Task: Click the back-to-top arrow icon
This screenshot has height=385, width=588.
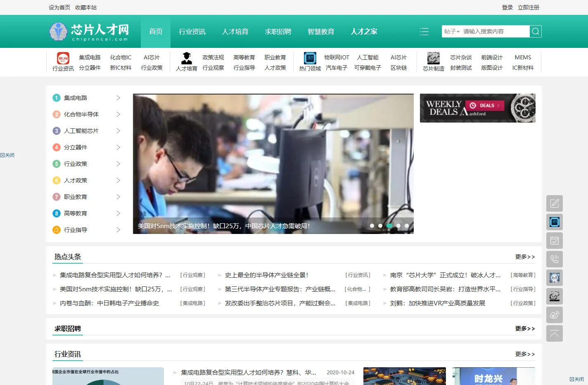Action: click(x=555, y=333)
